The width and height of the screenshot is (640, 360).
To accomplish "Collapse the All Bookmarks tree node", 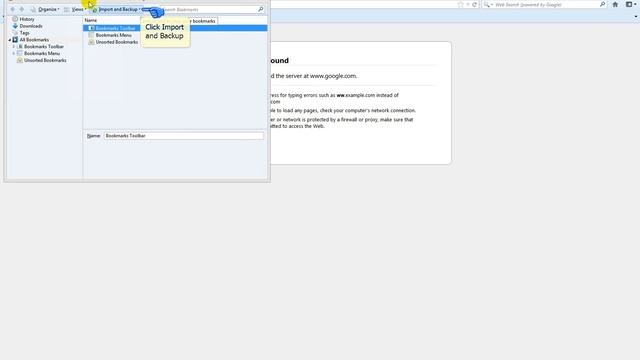I will [x=9, y=40].
